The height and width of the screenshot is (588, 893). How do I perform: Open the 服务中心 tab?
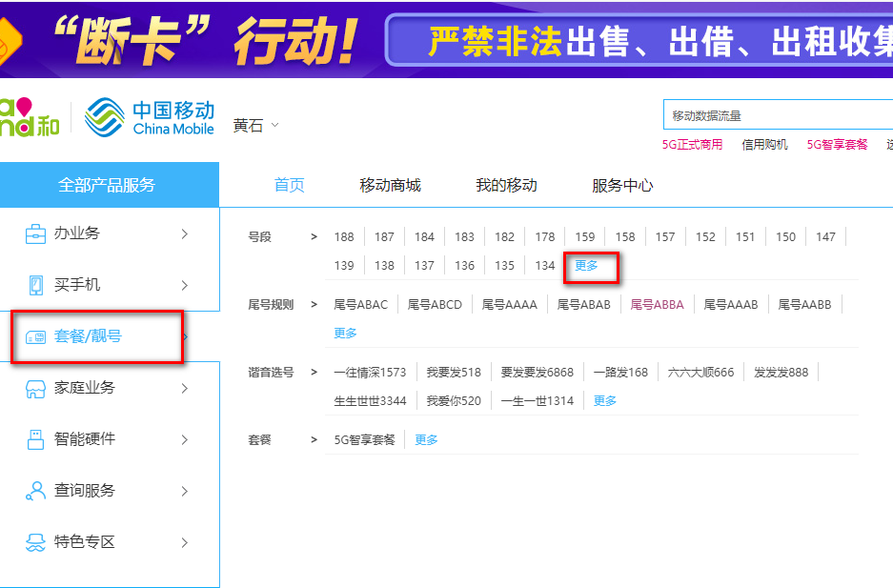point(622,185)
